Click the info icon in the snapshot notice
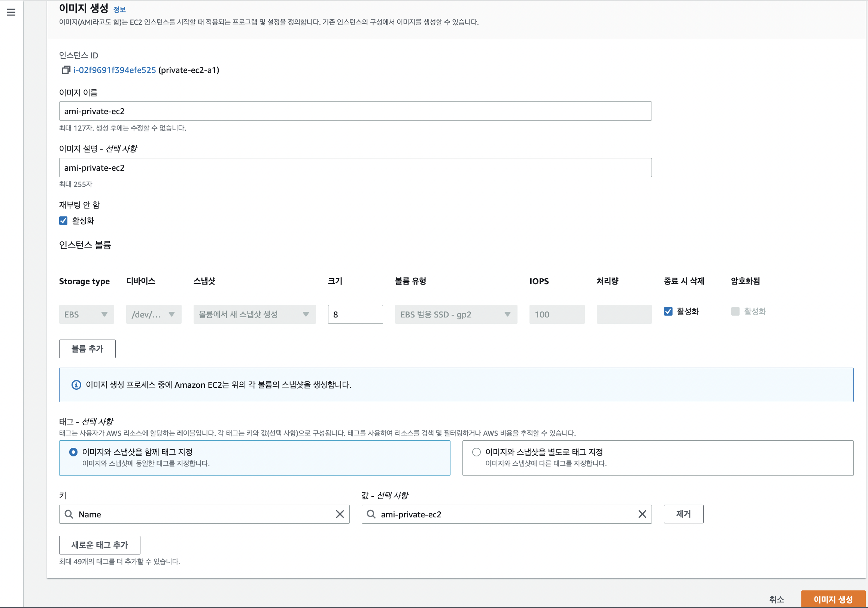This screenshot has width=868, height=608. click(76, 384)
